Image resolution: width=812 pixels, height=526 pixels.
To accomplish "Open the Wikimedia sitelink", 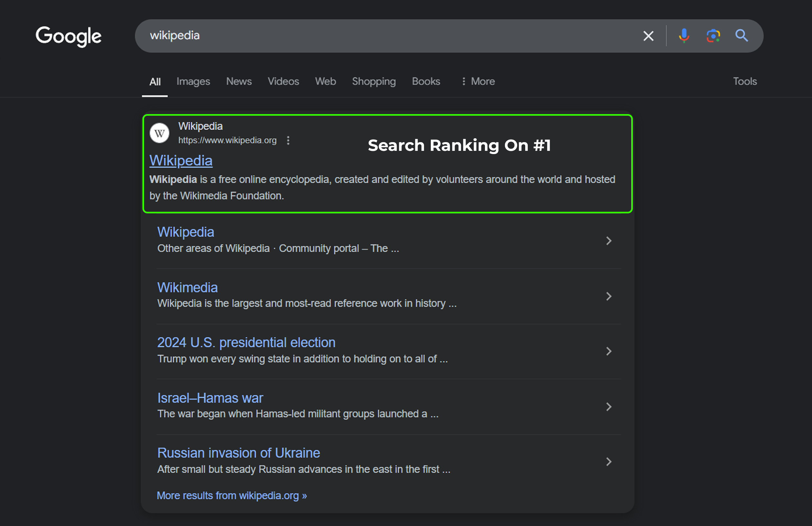I will pyautogui.click(x=187, y=287).
